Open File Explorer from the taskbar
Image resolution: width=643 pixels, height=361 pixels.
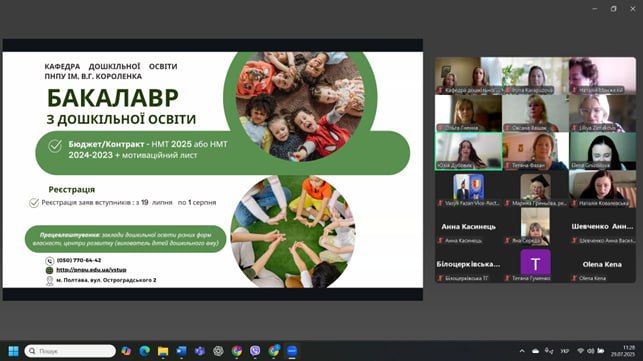click(x=163, y=351)
